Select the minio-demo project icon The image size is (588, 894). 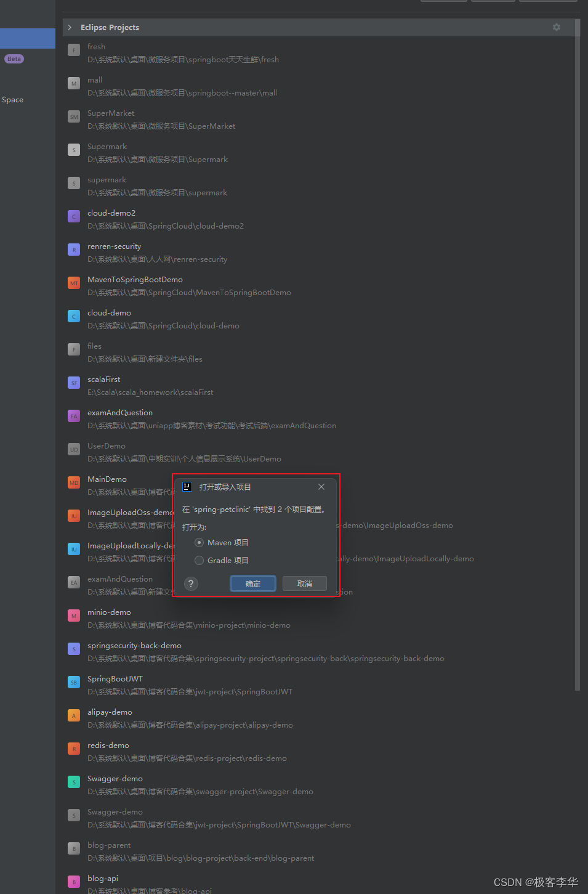73,616
